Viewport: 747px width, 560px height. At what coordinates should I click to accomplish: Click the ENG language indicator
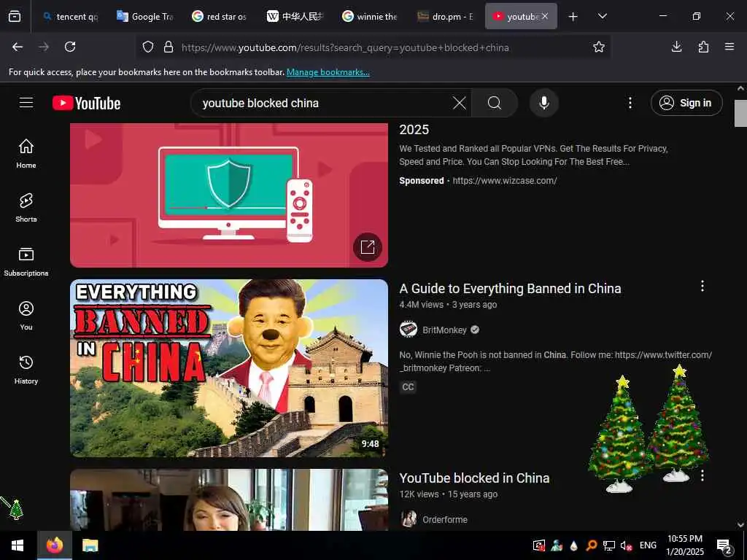point(648,545)
